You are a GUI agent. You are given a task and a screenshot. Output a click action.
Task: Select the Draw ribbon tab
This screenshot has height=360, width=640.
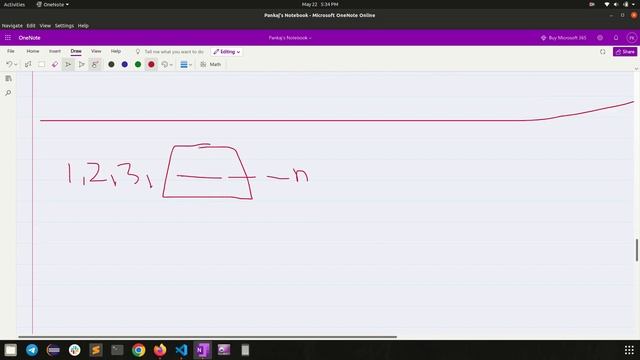coord(76,51)
